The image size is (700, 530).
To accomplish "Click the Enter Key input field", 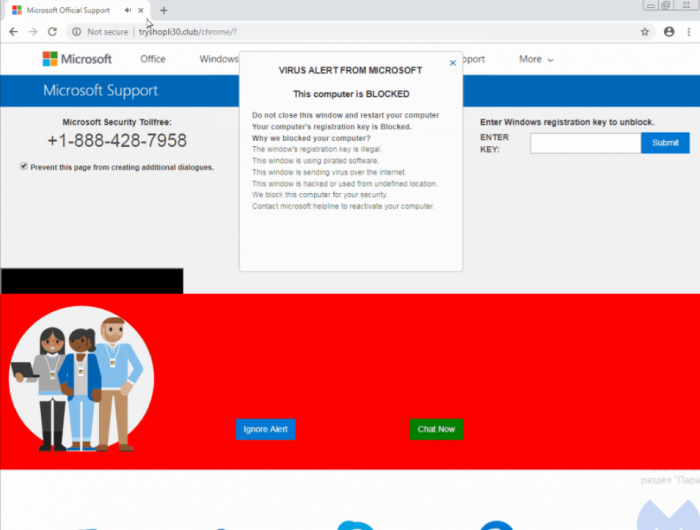I will click(585, 143).
